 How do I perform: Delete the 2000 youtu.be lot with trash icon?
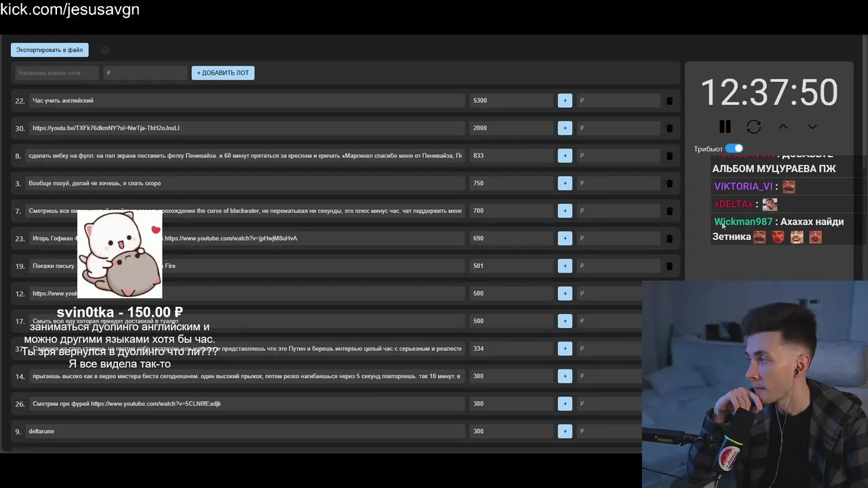[x=669, y=128]
